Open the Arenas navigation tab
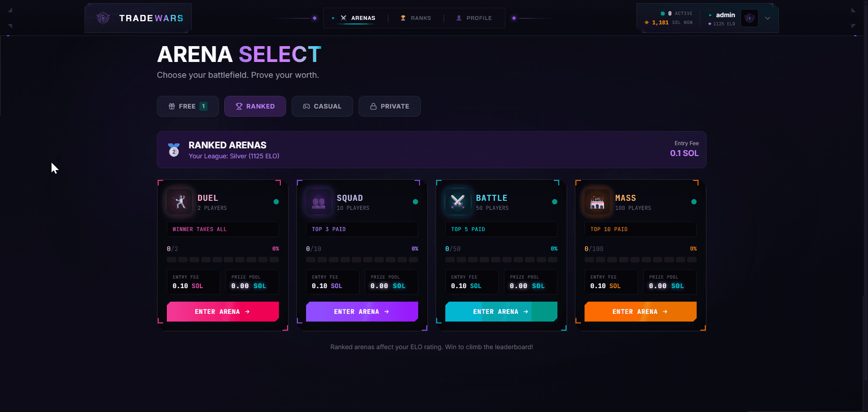 click(358, 18)
